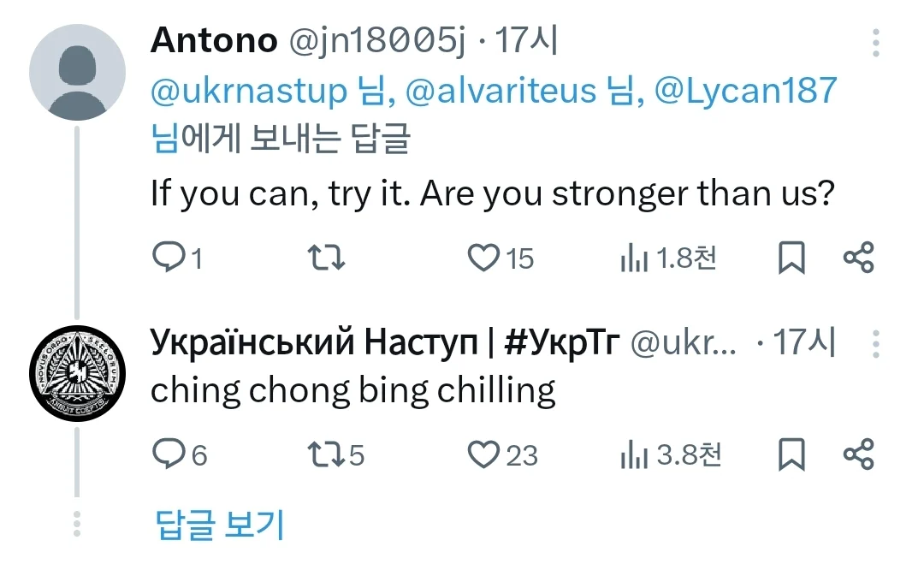View analytics for Antono's 1.8천 views tweet
Image resolution: width=924 pixels, height=570 pixels.
point(667,258)
